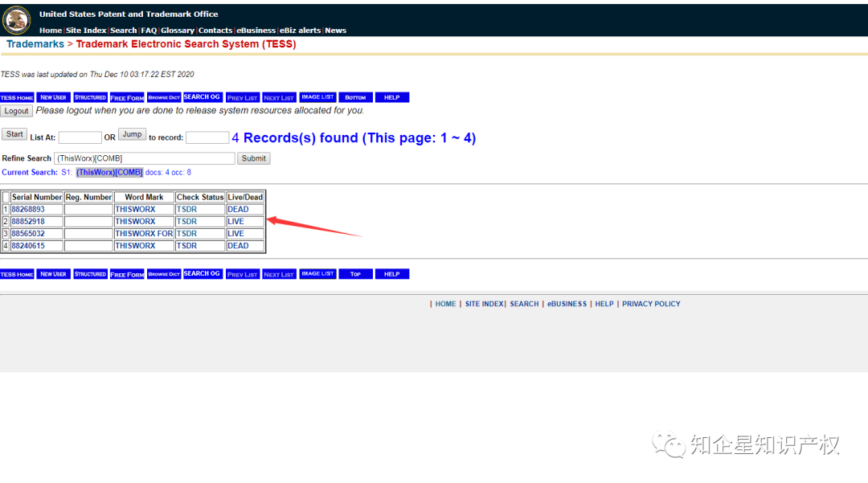This screenshot has width=868, height=483.
Task: Submit the refined search
Action: point(253,158)
